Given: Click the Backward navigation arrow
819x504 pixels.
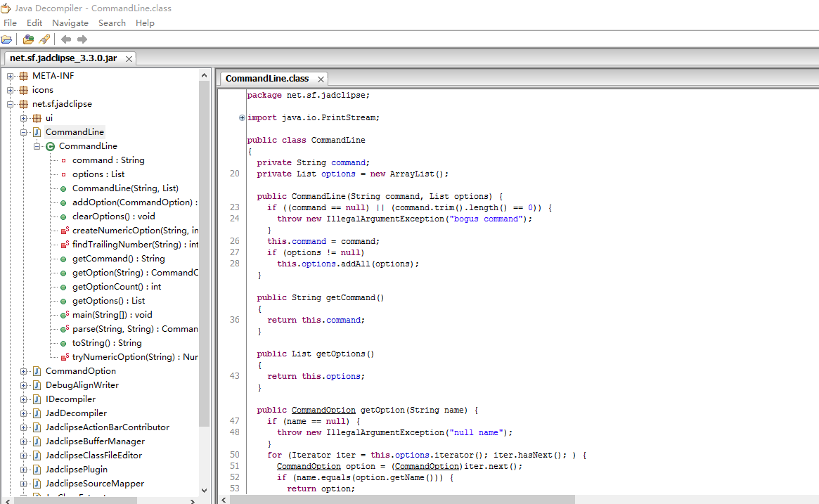Looking at the screenshot, I should 66,39.
